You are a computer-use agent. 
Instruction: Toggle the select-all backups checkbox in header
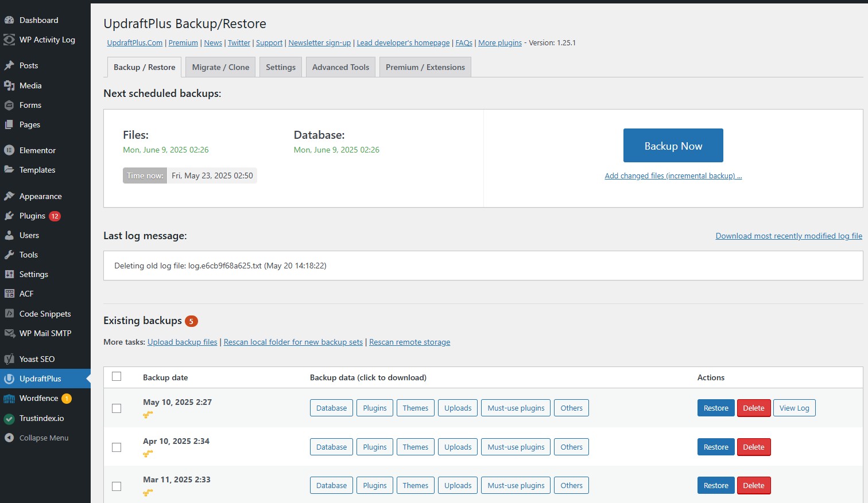pyautogui.click(x=117, y=376)
